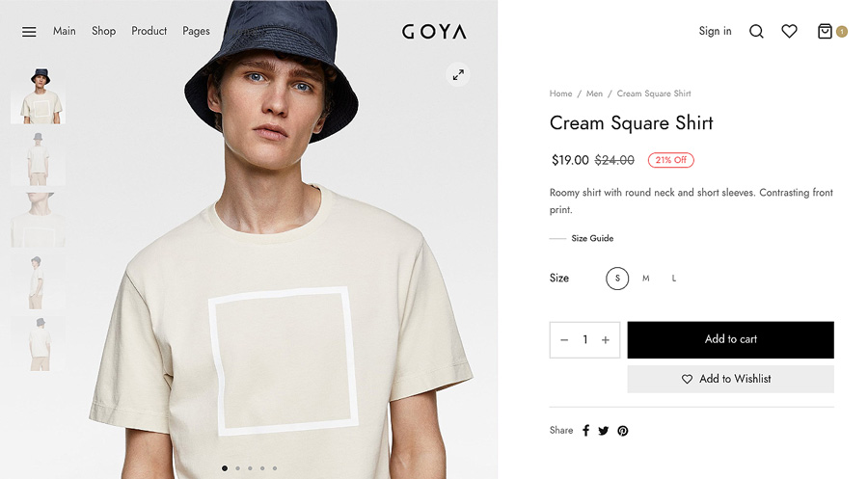Image resolution: width=868 pixels, height=479 pixels.
Task: Select size M option
Action: (646, 279)
